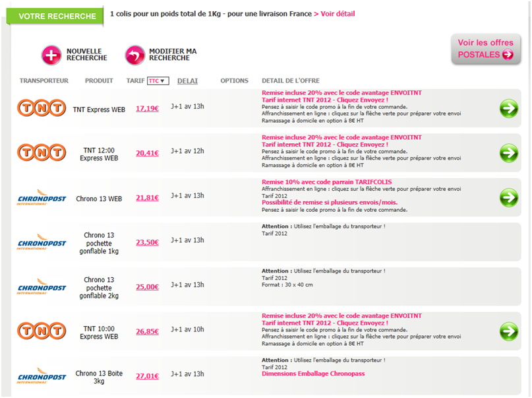Click Chronopost logo beside Chrono 13 WEB

[42, 197]
